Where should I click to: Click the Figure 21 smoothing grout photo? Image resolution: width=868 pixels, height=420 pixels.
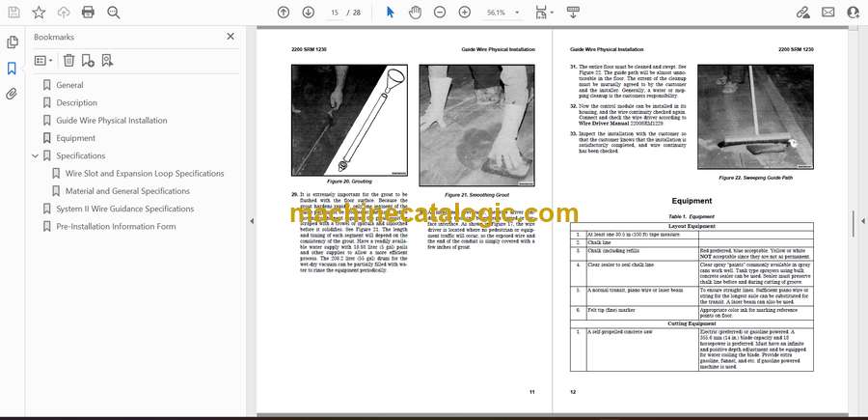[476, 126]
